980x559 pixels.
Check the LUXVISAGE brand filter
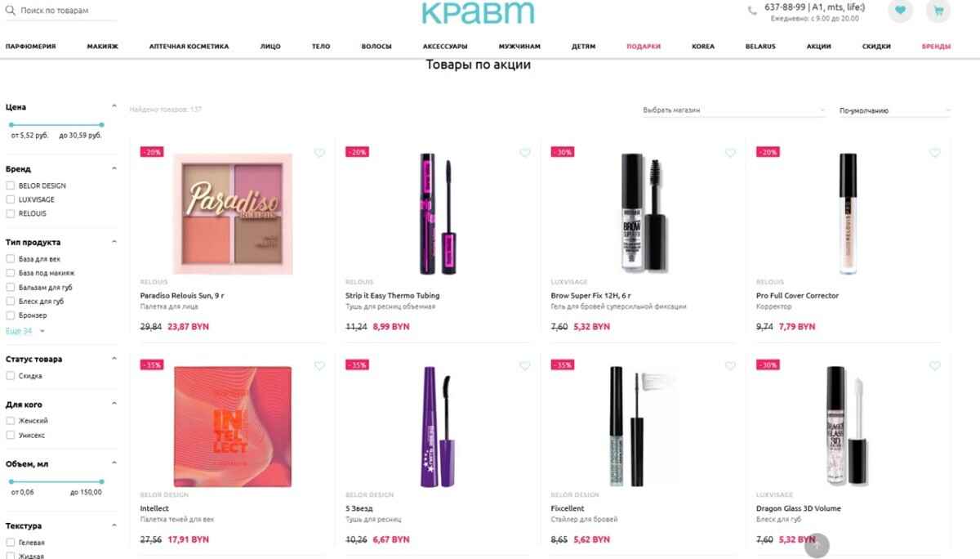coord(10,199)
